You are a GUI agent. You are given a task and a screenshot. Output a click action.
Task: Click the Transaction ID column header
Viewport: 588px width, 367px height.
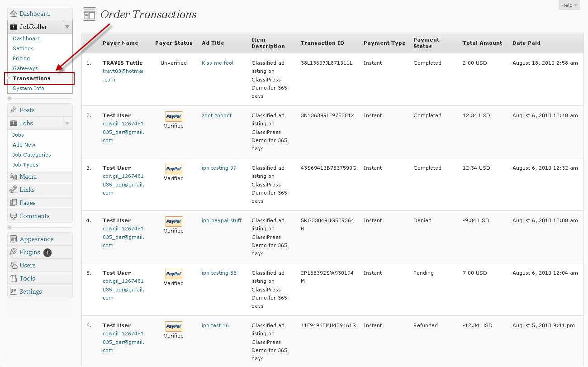point(322,43)
